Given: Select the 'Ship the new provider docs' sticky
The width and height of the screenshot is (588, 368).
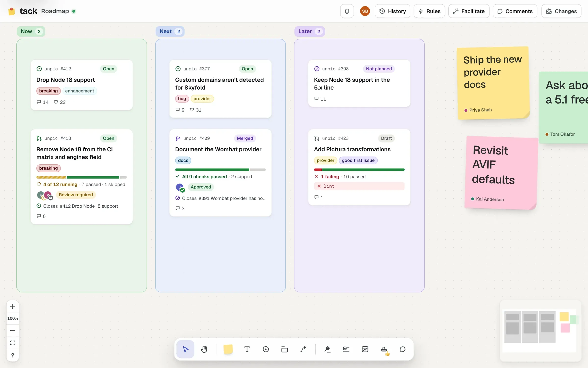Looking at the screenshot, I should (x=493, y=83).
